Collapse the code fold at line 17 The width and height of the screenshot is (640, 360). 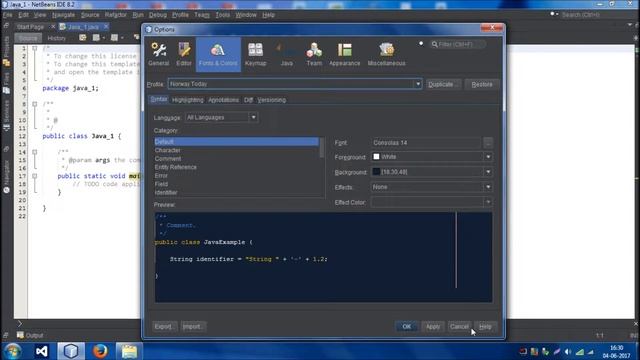click(35, 176)
